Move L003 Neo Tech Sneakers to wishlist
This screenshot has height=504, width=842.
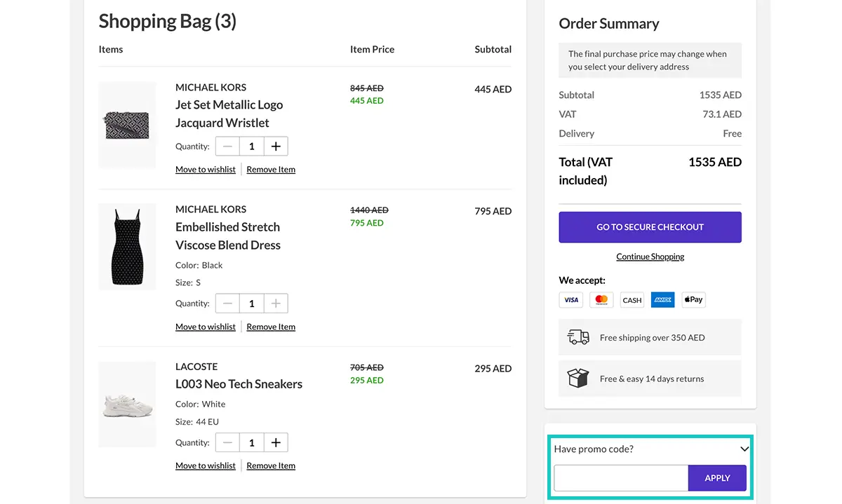pos(206,465)
